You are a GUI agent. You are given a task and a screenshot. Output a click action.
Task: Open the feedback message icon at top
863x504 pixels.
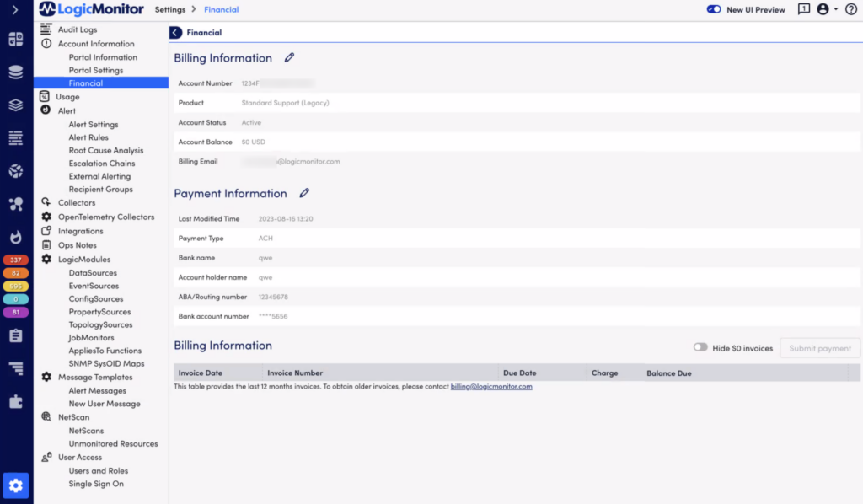pyautogui.click(x=803, y=9)
